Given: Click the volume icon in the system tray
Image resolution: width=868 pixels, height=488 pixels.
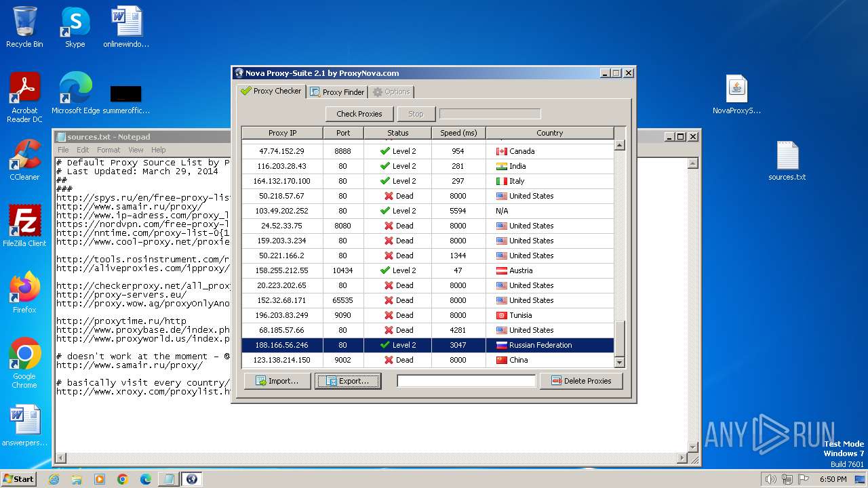Looking at the screenshot, I should (770, 479).
